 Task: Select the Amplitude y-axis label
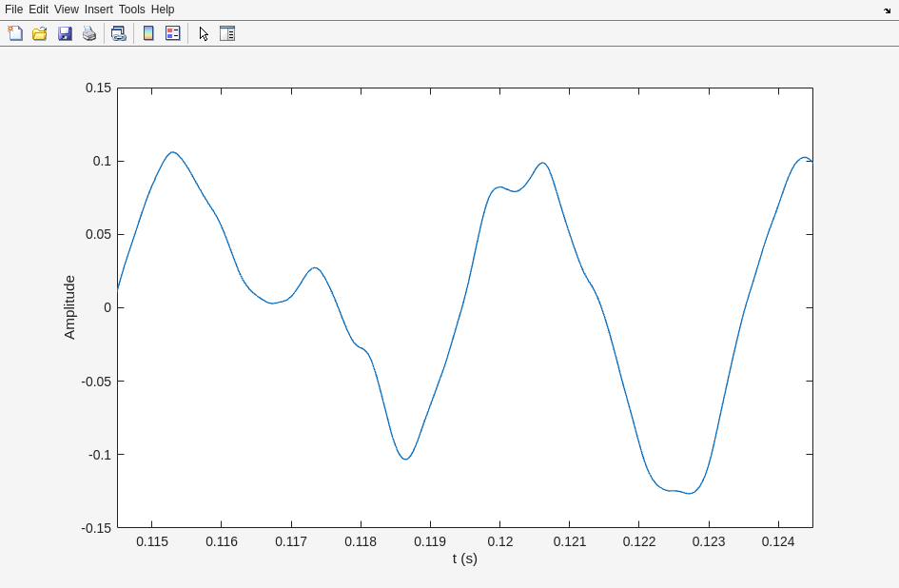(x=69, y=307)
